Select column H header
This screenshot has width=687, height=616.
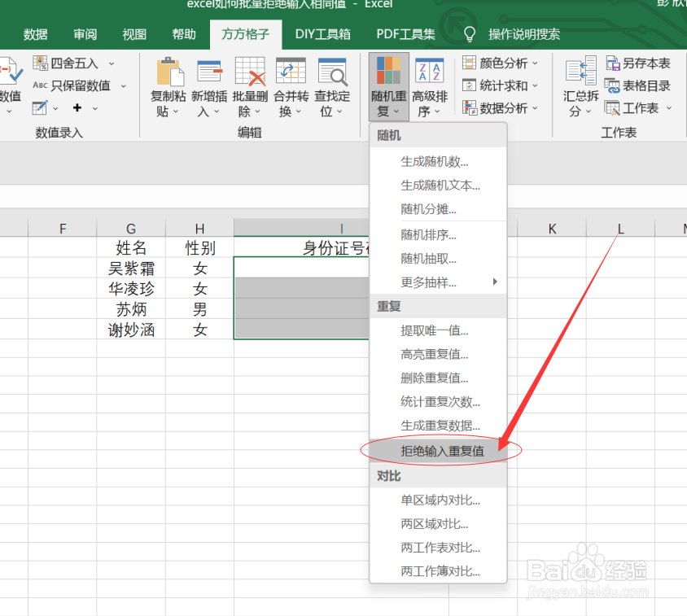(x=199, y=229)
